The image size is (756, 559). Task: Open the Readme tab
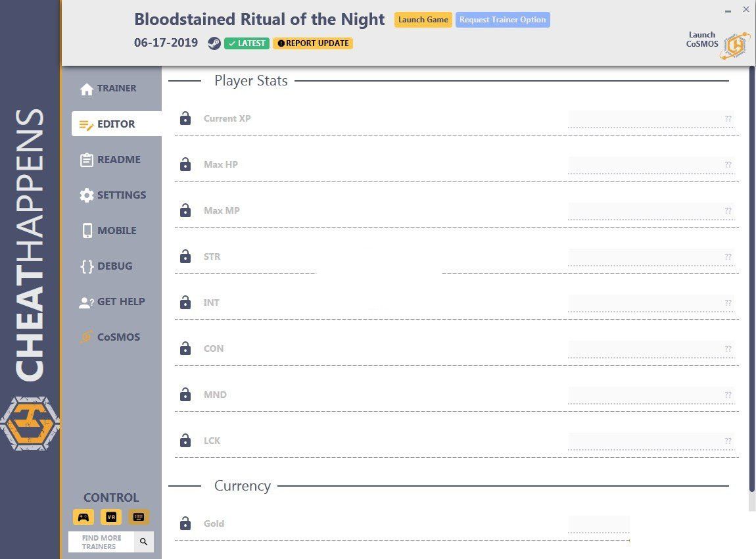110,160
